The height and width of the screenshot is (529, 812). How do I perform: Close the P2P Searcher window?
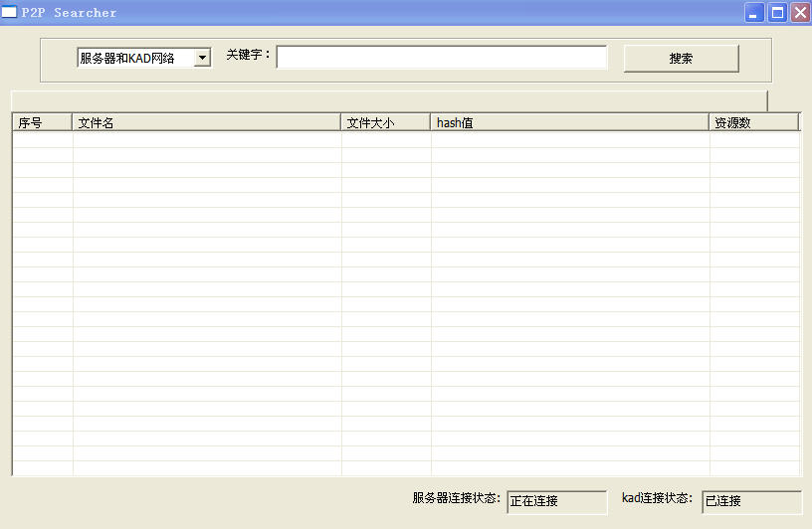(x=799, y=13)
